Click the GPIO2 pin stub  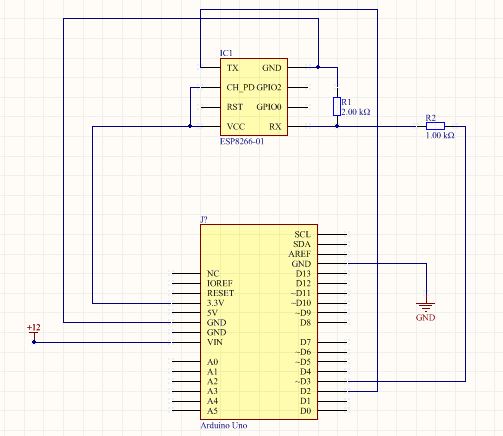(298, 87)
